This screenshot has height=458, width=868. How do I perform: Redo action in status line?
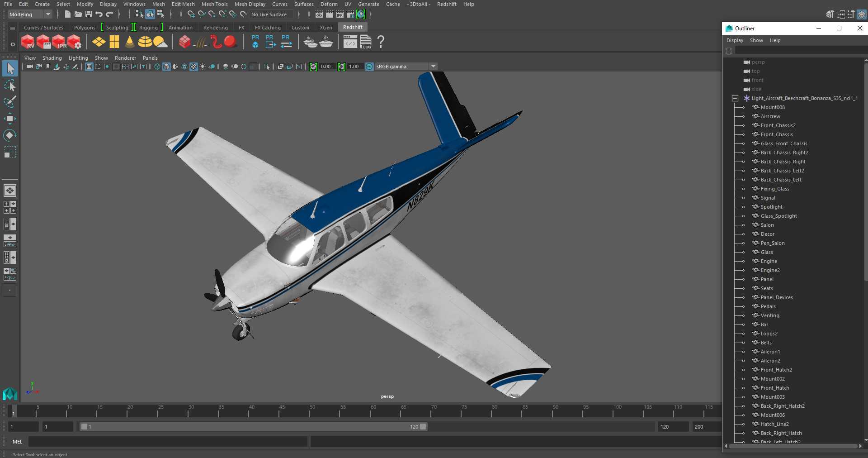click(109, 14)
